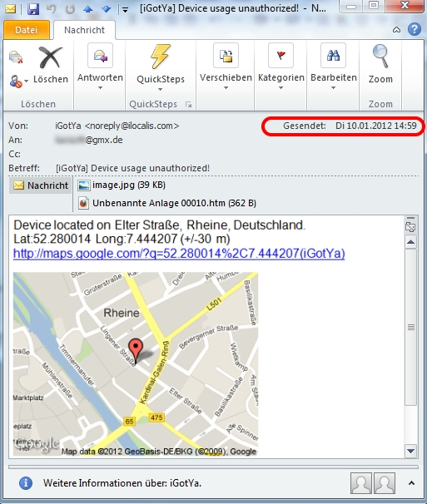Image resolution: width=427 pixels, height=504 pixels.
Task: Click the Kategorien flag icon
Action: 281,55
